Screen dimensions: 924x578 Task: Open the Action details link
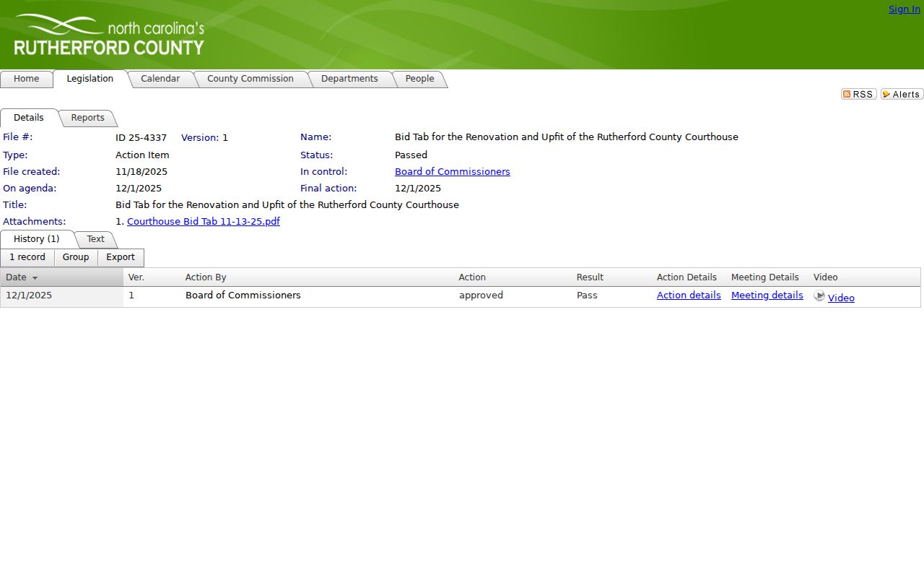pos(689,296)
